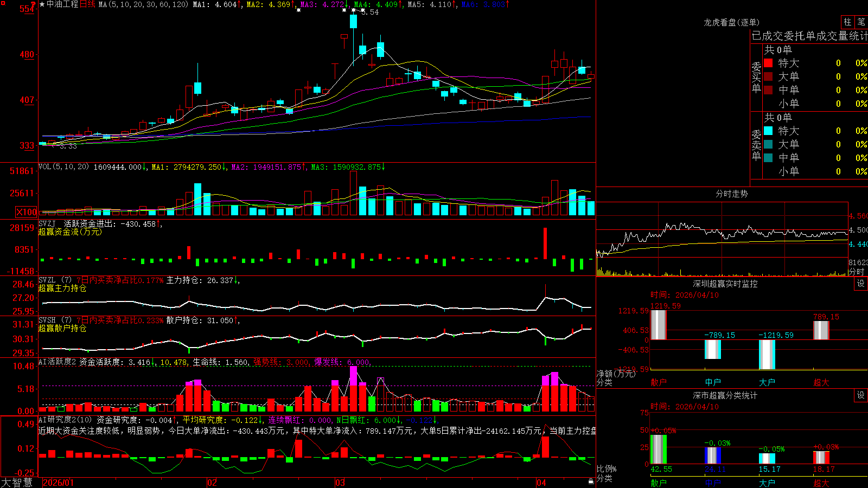Open 设 settings for 深圳超赢实时监控
The width and height of the screenshot is (868, 488).
861,284
